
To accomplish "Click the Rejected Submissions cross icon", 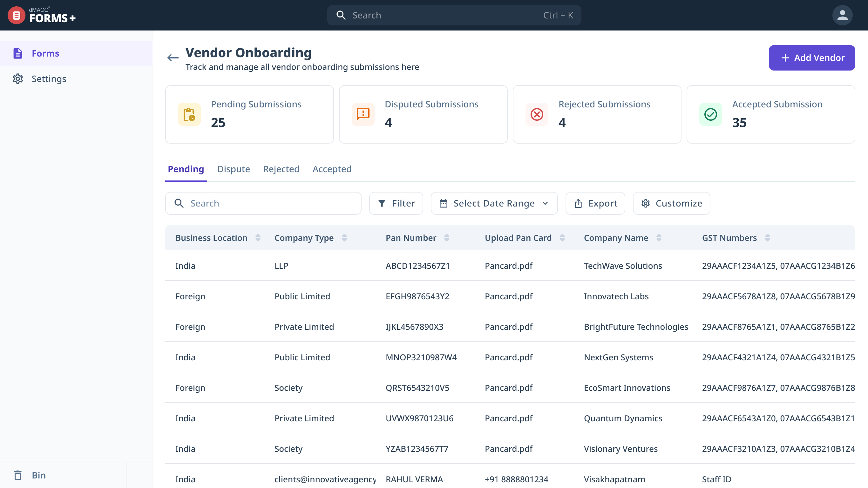I will click(537, 114).
